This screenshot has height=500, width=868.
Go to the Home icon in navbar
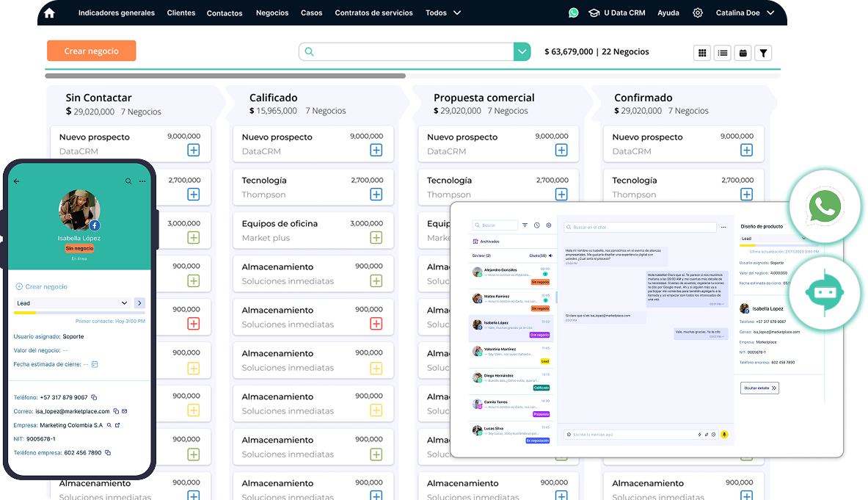click(x=49, y=12)
